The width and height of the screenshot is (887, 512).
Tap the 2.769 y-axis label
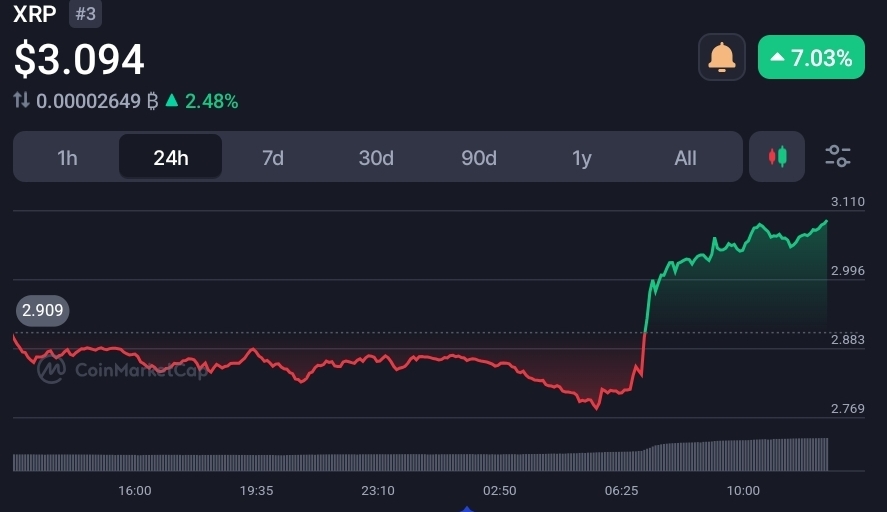pyautogui.click(x=847, y=408)
